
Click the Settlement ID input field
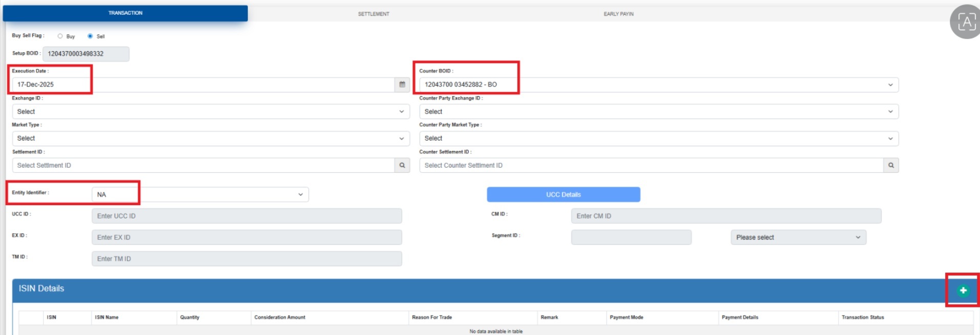[203, 165]
